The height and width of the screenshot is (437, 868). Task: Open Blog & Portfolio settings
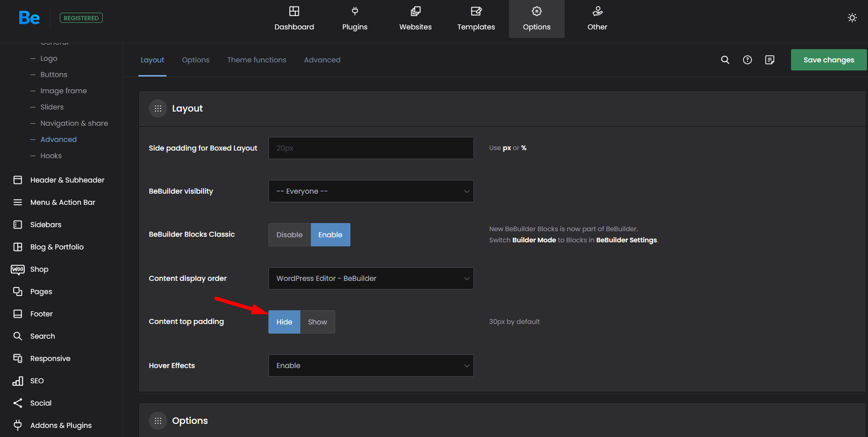point(57,247)
